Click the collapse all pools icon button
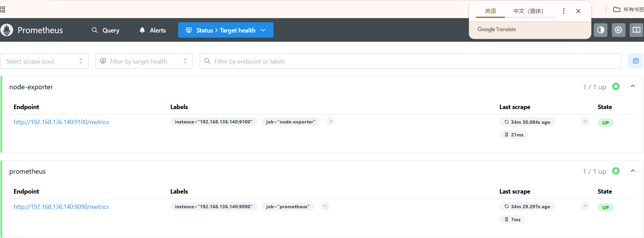This screenshot has width=644, height=238. (636, 61)
